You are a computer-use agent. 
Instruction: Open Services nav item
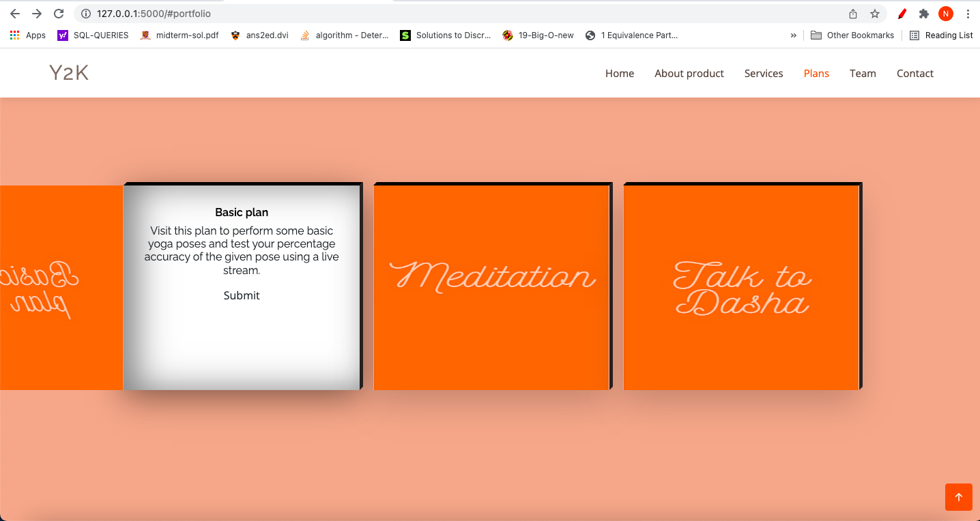click(x=764, y=74)
